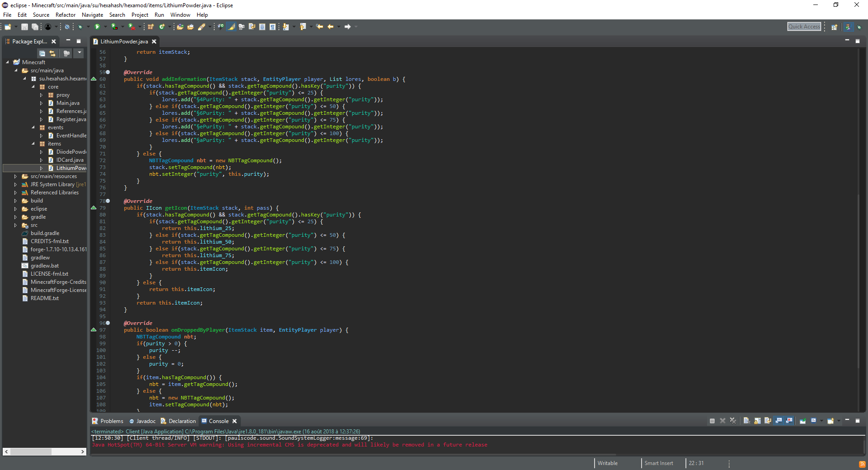Switch to the Problems tab
Image resolution: width=868 pixels, height=470 pixels.
point(111,421)
